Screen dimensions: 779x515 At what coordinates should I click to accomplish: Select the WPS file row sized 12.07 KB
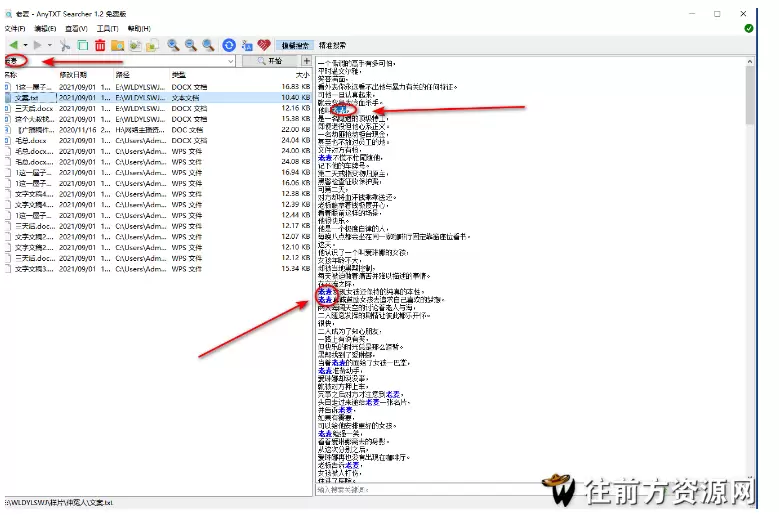pos(158,236)
